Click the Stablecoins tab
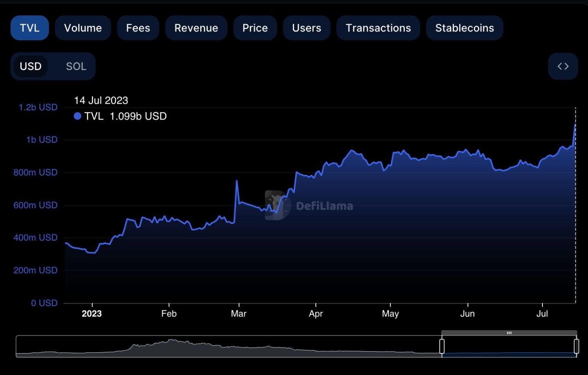Screen dimensions: 588x375 point(464,28)
